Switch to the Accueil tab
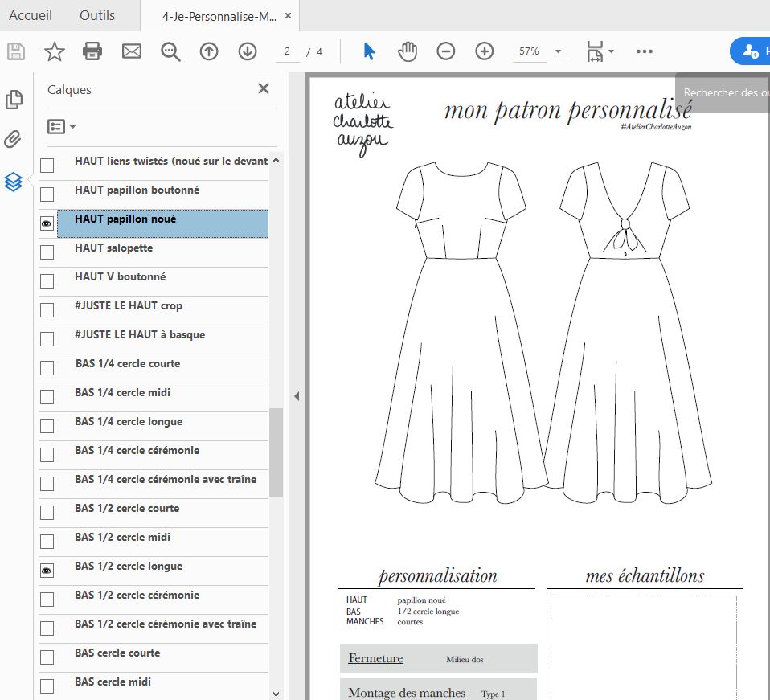The width and height of the screenshot is (770, 700). (31, 15)
